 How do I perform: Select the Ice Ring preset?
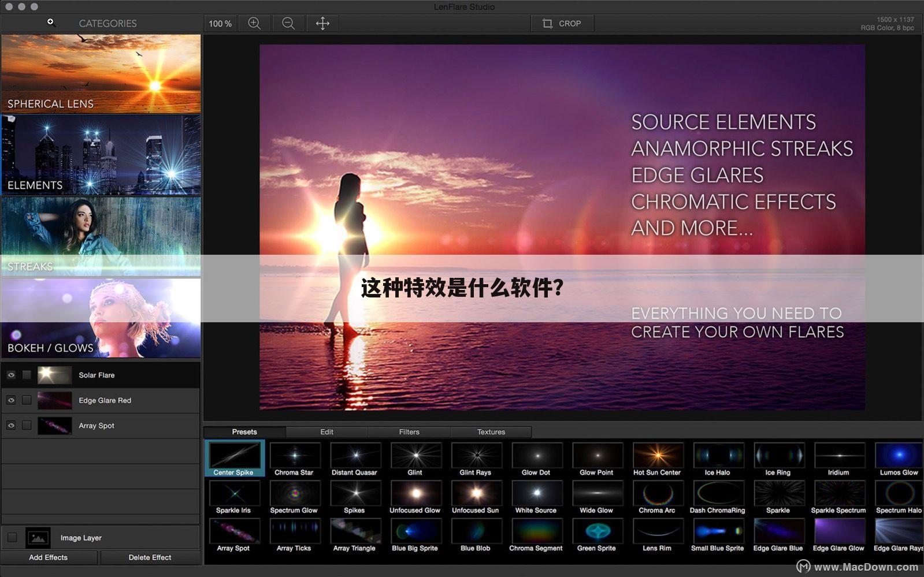coord(778,459)
